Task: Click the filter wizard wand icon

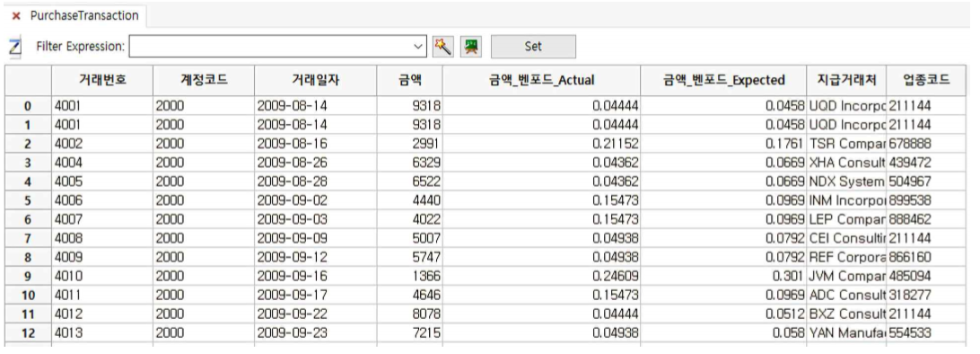Action: point(443,47)
